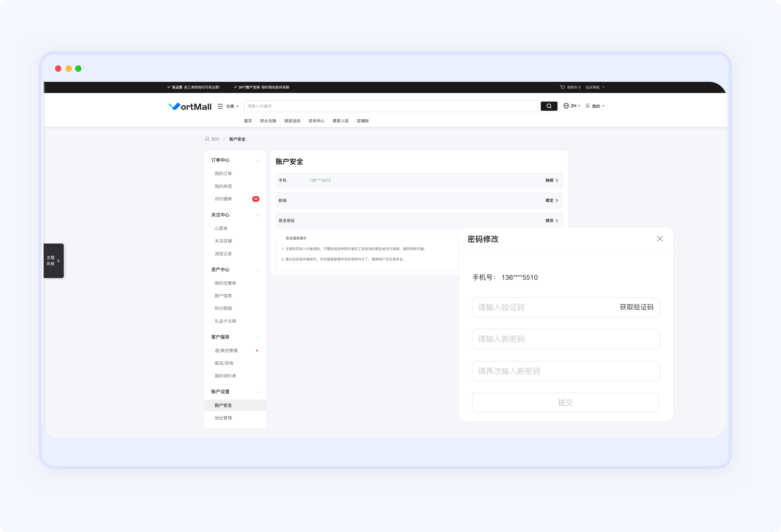
Task: Open the hamburger 分类 menu icon
Action: (220, 106)
